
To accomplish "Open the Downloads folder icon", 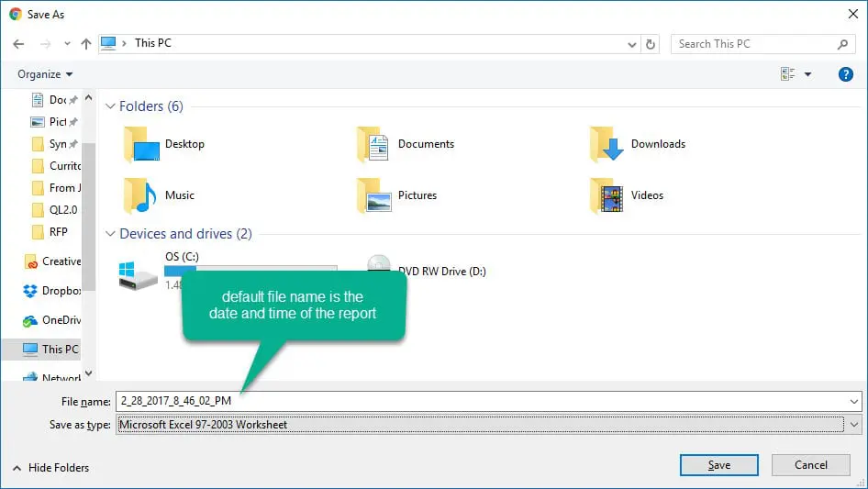I will point(606,144).
